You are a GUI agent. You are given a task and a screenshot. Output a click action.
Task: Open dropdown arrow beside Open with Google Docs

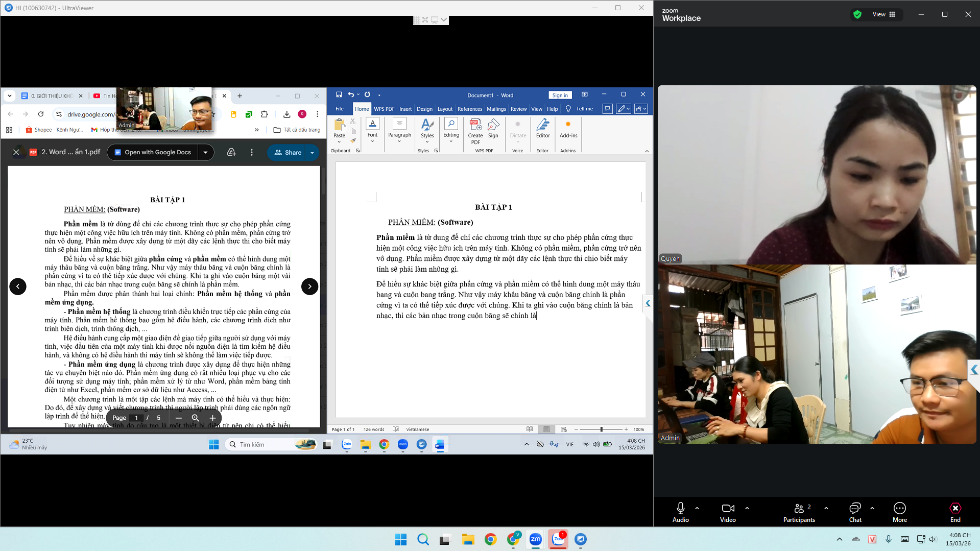[205, 152]
